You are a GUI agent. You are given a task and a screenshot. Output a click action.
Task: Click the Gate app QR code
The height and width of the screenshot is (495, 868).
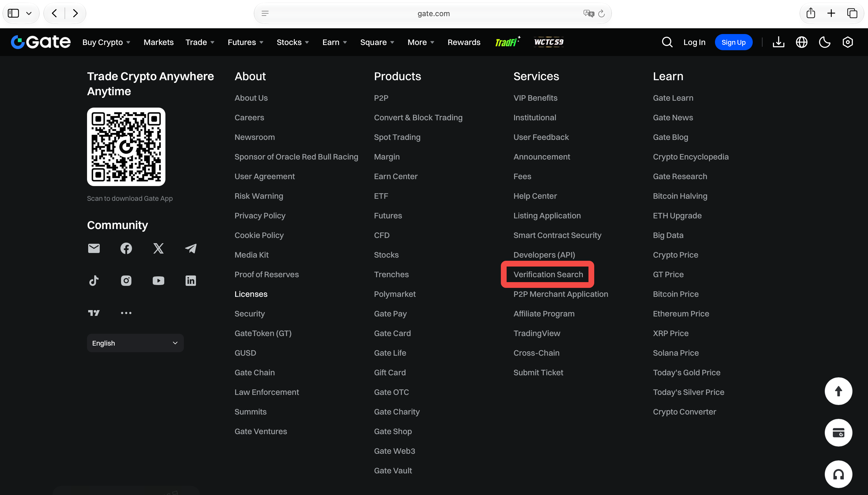[x=126, y=147]
